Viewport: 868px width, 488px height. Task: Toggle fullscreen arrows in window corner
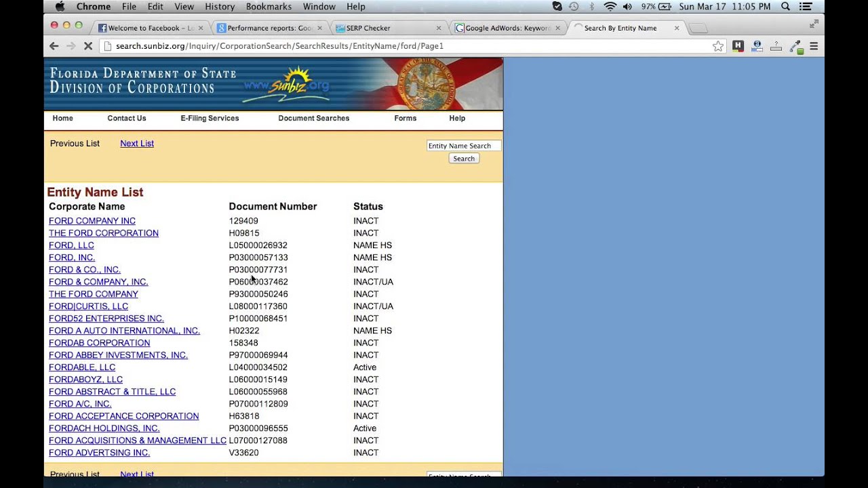814,24
